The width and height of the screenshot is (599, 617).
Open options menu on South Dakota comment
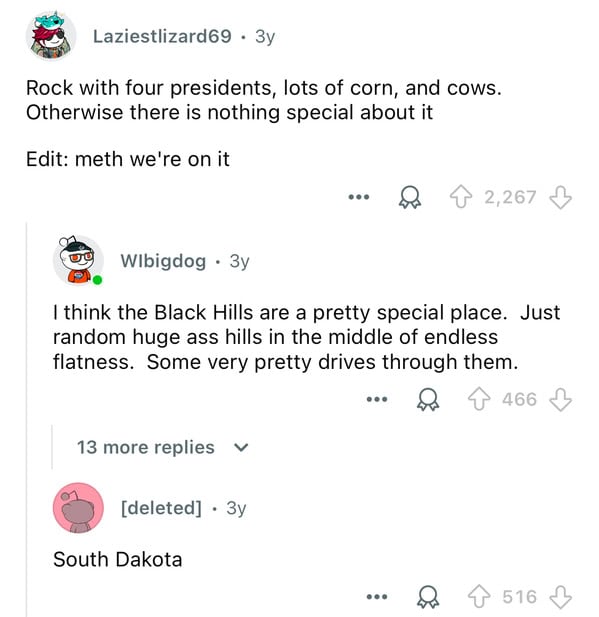coord(377,597)
